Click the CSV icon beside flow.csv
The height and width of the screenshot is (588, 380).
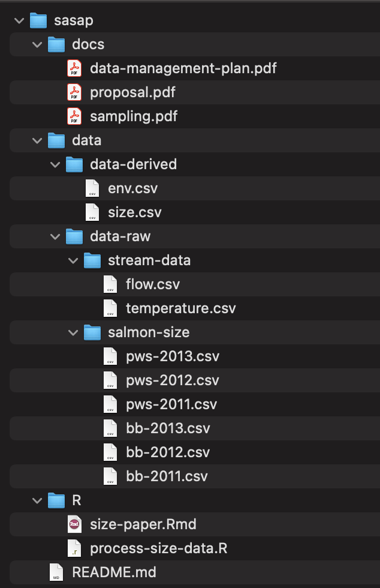110,284
